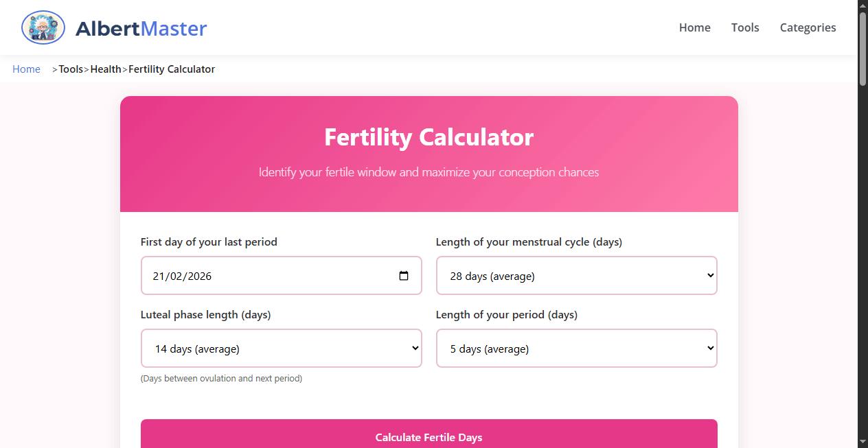The width and height of the screenshot is (868, 448).
Task: Click the AlbertMaster logo icon
Action: pos(43,27)
